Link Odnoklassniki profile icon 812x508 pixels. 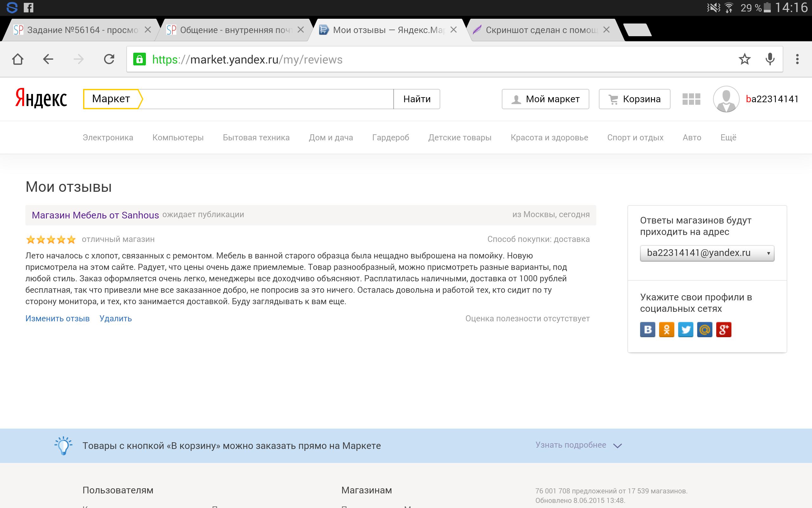point(666,329)
